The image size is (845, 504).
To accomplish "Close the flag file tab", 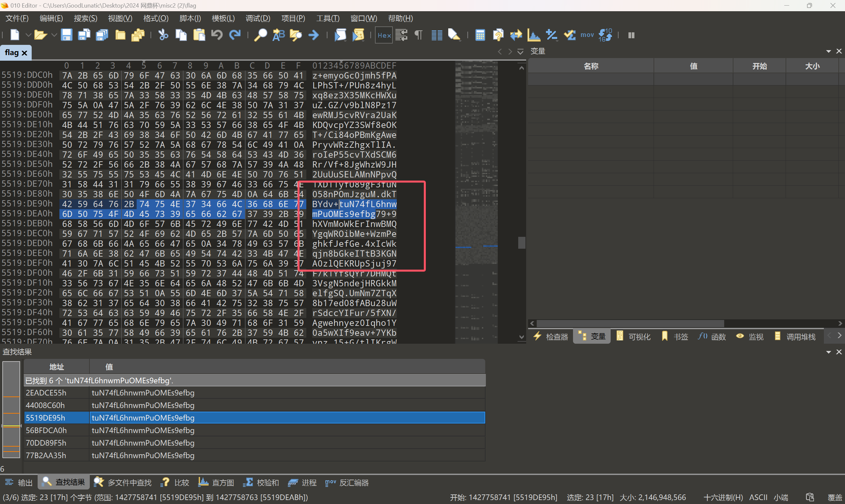I will (x=24, y=53).
